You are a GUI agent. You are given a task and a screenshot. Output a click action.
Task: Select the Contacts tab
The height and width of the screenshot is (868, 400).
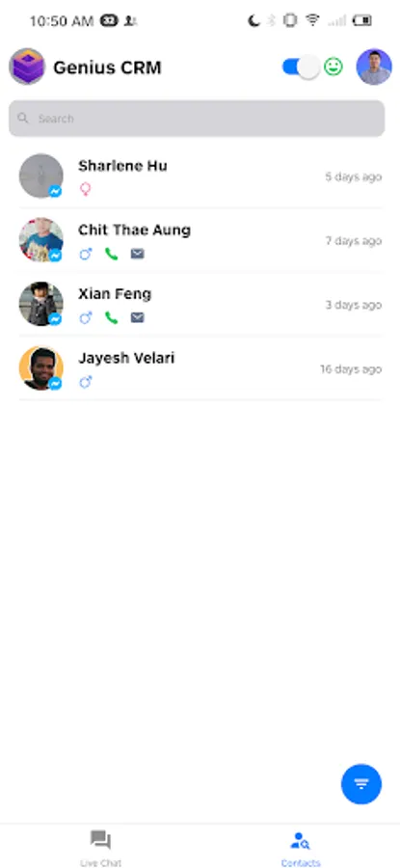click(301, 847)
